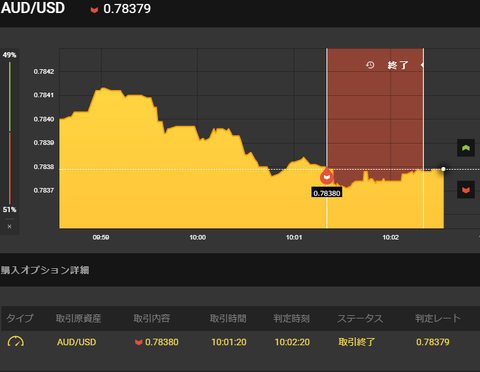
Task: Click the small arrow right of 終了
Action: (422, 65)
